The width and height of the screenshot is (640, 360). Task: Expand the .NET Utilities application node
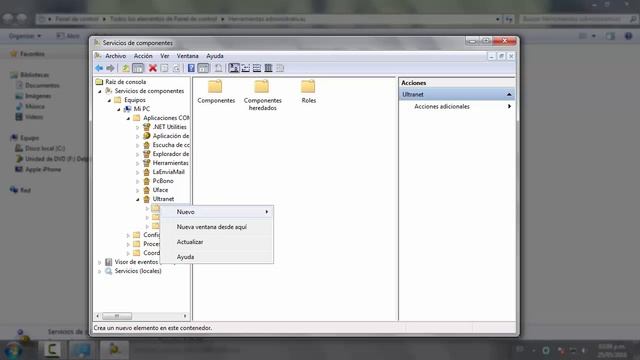pos(138,127)
